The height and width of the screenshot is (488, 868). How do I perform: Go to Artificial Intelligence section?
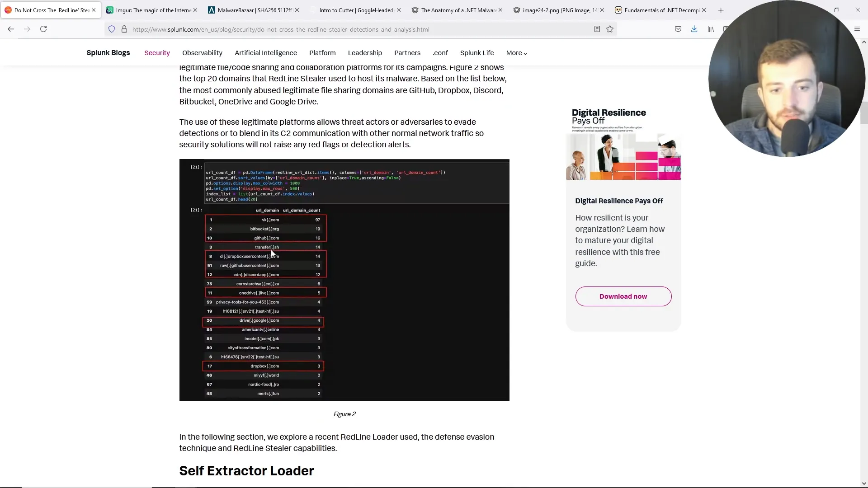(265, 53)
